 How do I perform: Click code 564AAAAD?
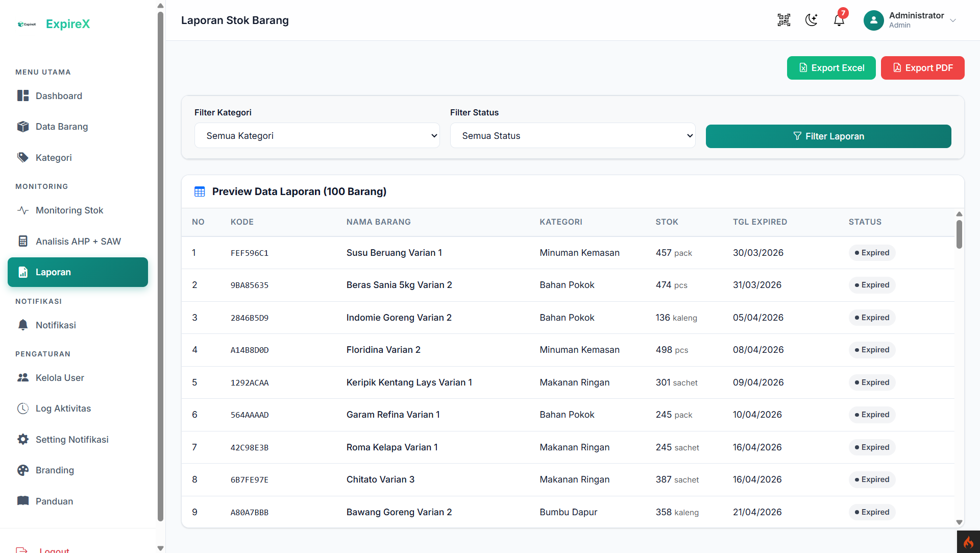pyautogui.click(x=249, y=415)
